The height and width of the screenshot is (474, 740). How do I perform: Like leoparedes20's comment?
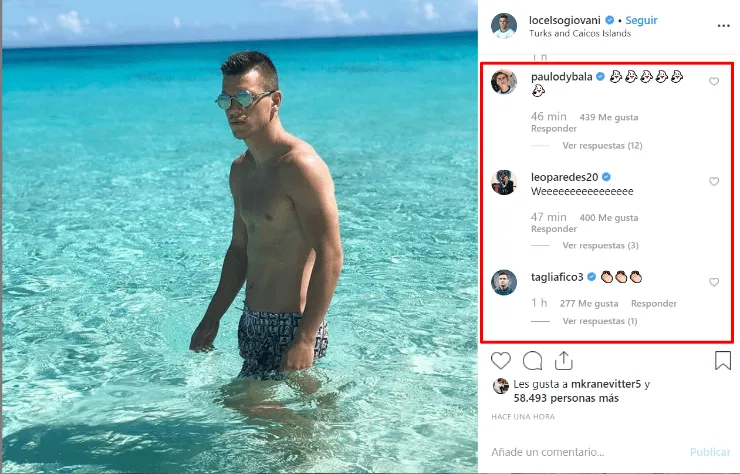pos(714,182)
